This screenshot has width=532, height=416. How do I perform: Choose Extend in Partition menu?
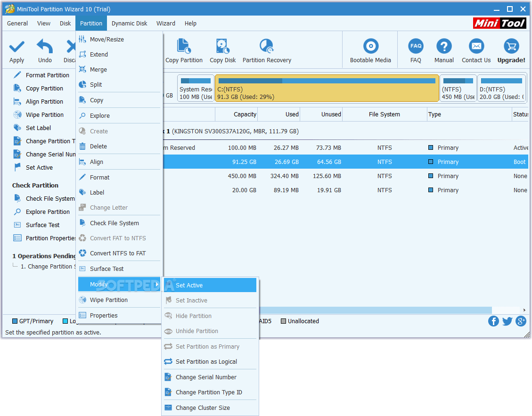pyautogui.click(x=119, y=54)
